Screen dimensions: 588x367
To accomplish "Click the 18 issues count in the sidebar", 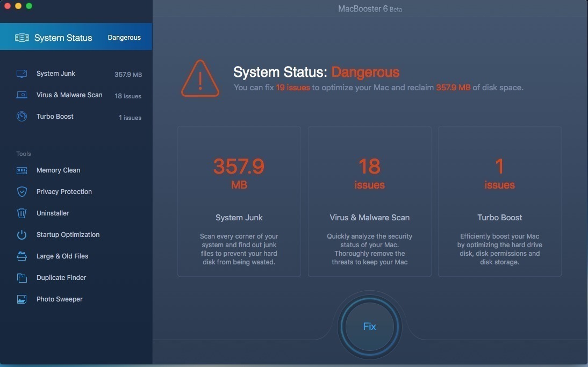I will coord(128,96).
